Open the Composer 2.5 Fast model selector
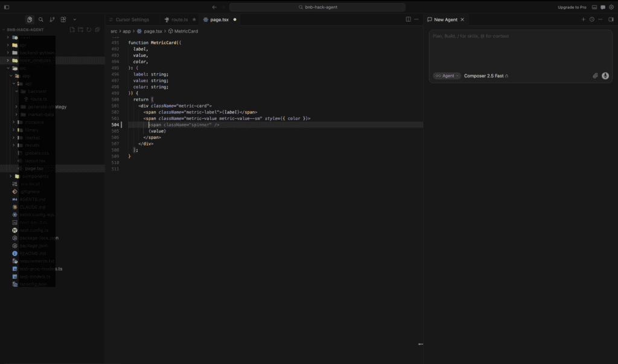 486,75
